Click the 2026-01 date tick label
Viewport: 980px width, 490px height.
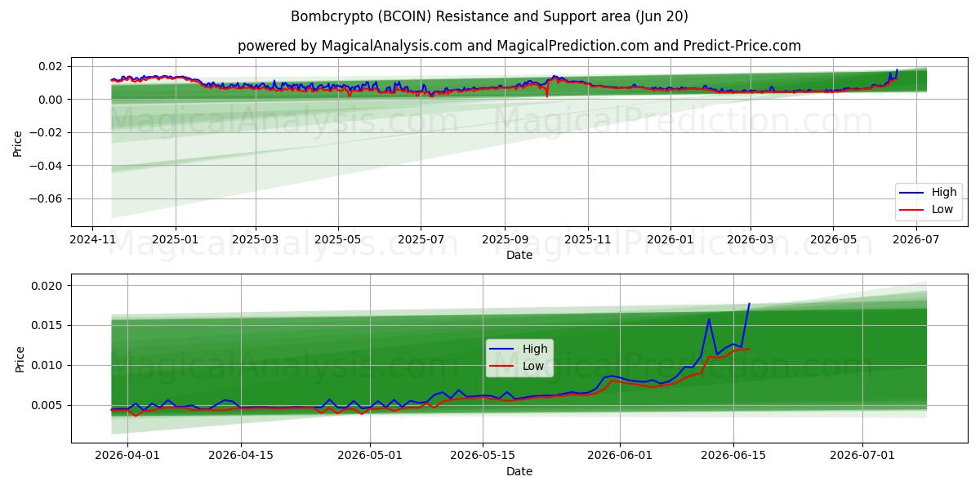point(670,239)
